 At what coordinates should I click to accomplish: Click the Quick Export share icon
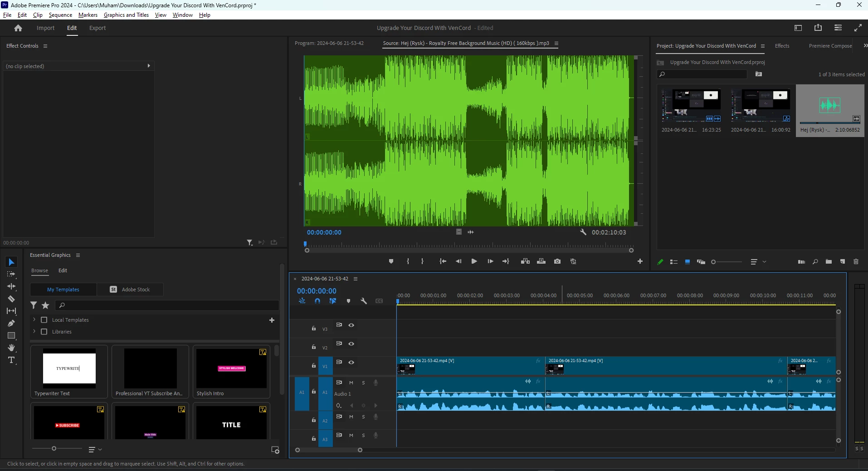click(818, 28)
